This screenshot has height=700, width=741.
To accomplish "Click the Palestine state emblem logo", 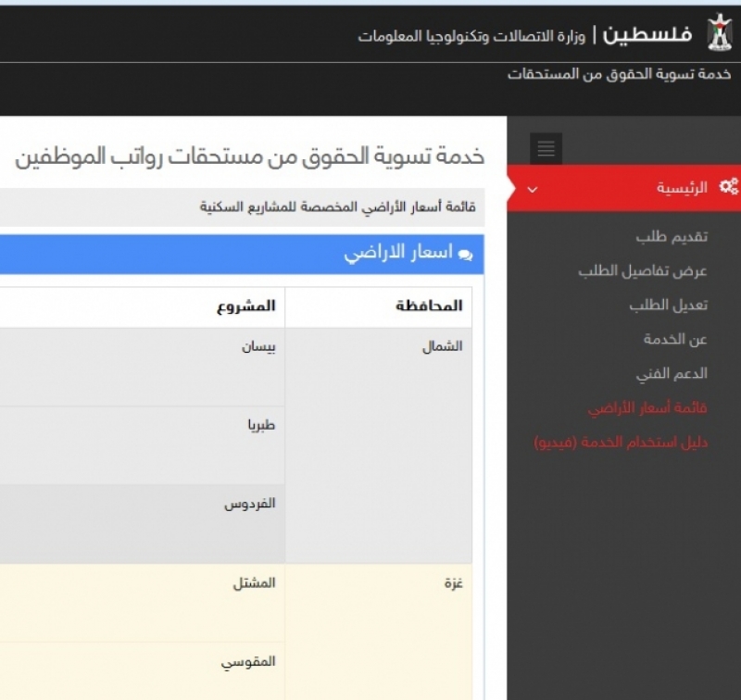I will coord(719,32).
